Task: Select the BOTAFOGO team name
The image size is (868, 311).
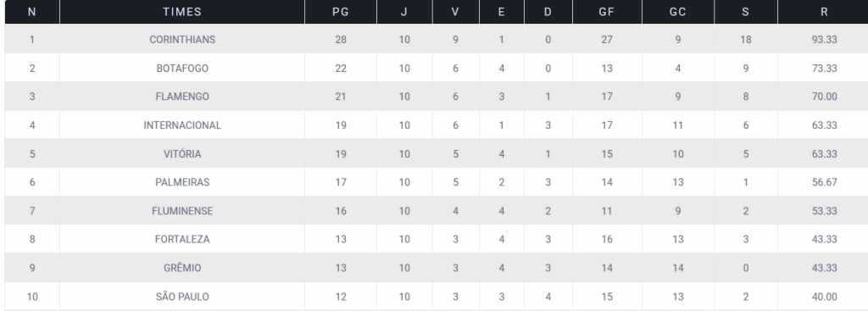Action: click(182, 69)
